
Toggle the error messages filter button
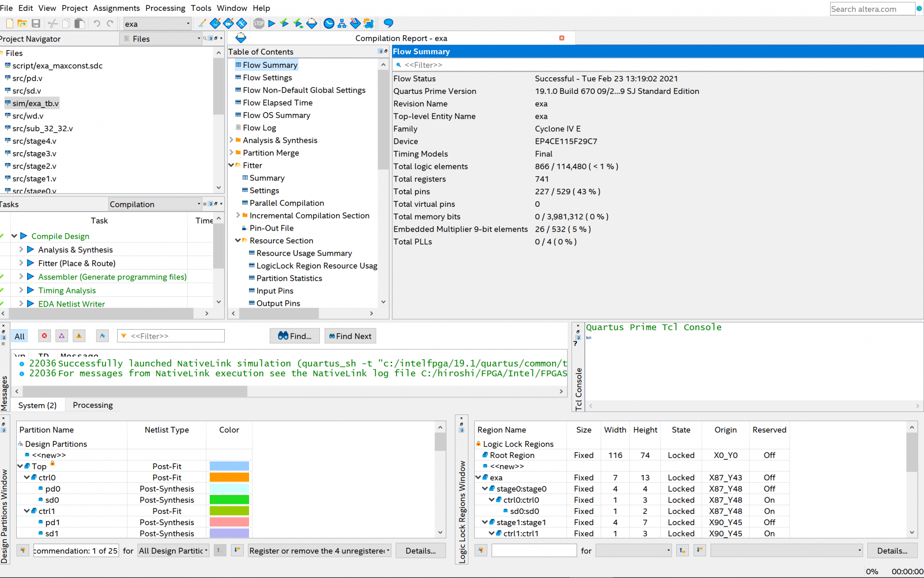point(44,336)
